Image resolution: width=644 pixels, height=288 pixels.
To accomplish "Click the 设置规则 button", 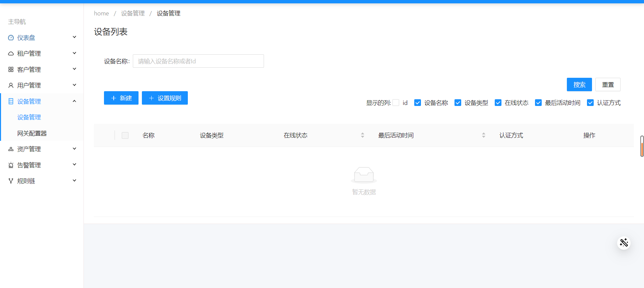I will (x=165, y=98).
